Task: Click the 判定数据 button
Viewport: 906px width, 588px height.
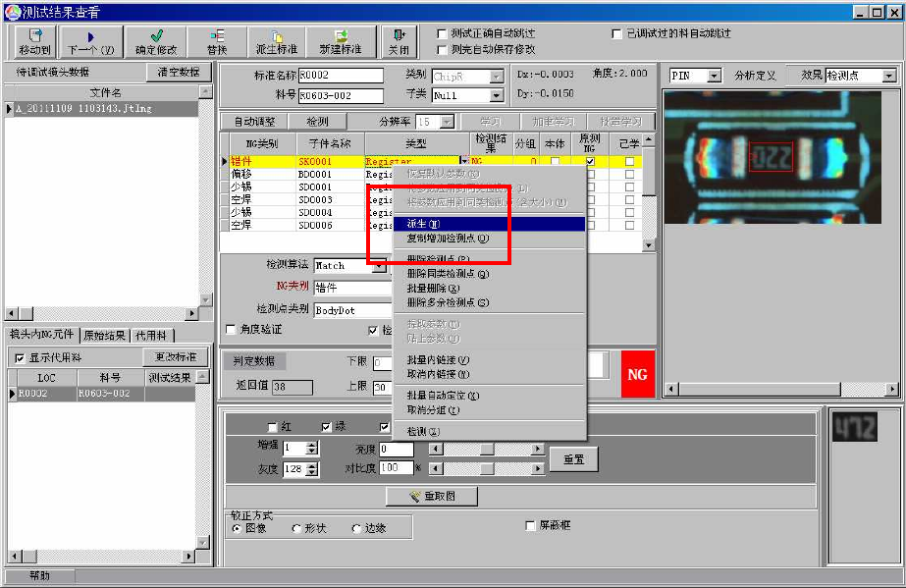Action: (254, 361)
